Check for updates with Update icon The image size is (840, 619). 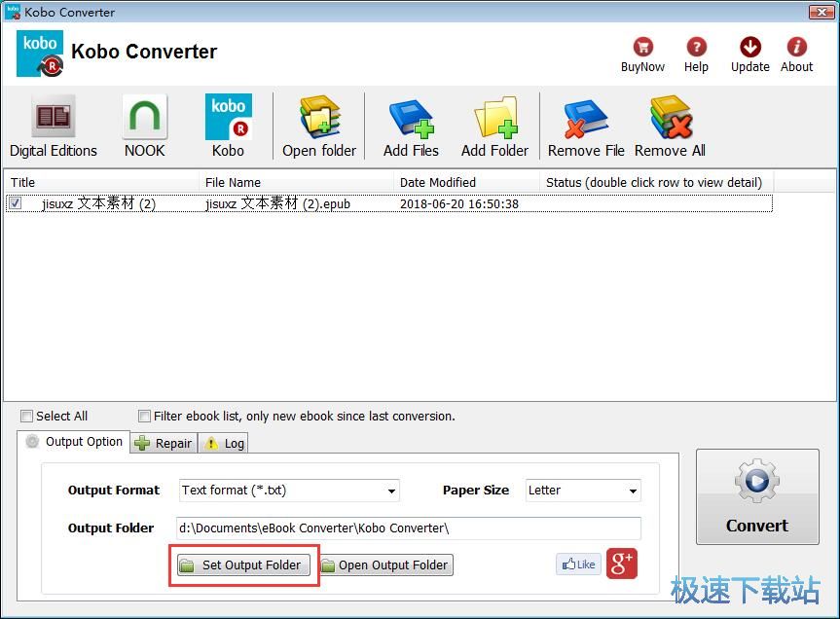[750, 47]
